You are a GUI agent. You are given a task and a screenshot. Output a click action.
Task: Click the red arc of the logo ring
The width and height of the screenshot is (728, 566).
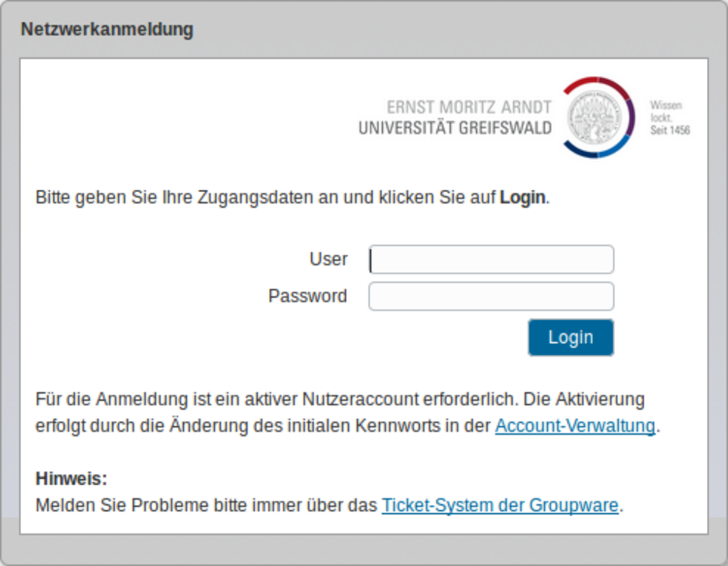pos(582,83)
